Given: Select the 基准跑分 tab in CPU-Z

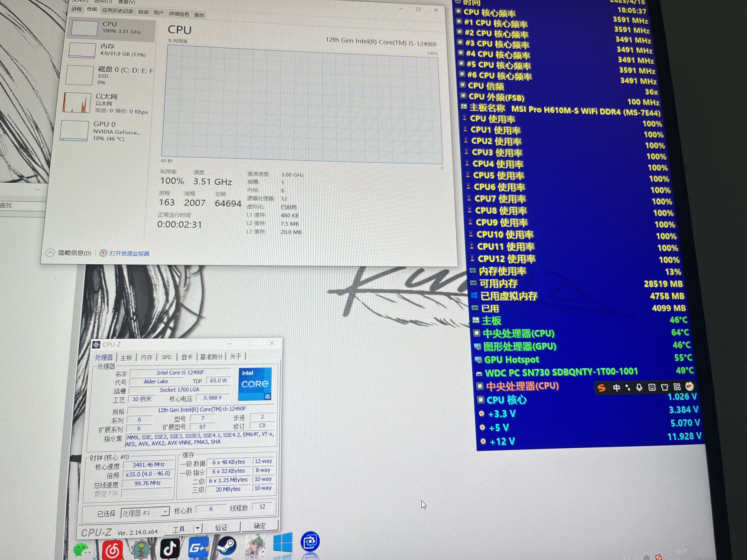Looking at the screenshot, I should 211,356.
